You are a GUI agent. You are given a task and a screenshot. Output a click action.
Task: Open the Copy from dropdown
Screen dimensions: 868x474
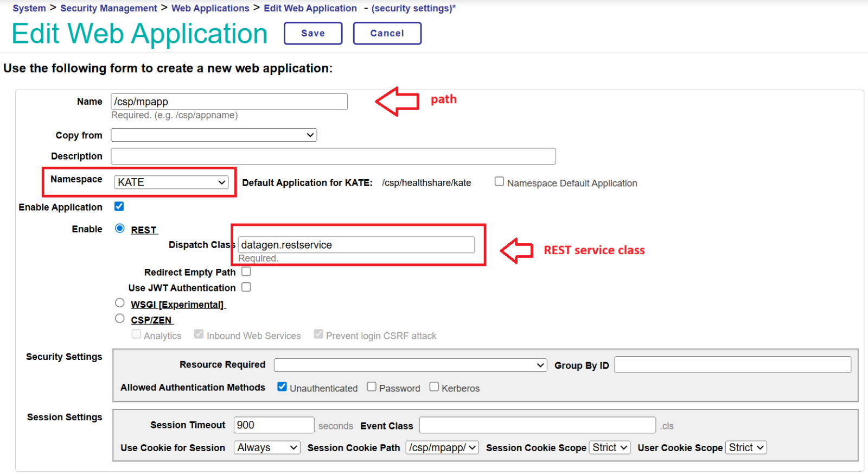214,135
